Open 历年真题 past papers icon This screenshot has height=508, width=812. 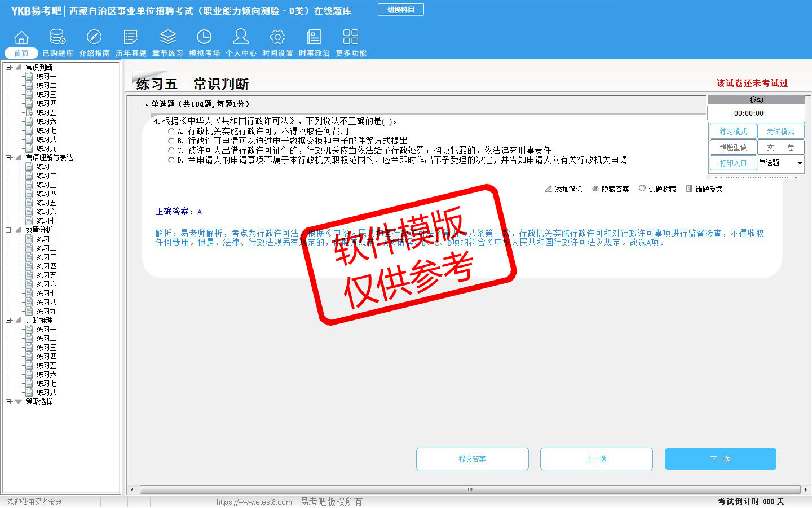(131, 37)
